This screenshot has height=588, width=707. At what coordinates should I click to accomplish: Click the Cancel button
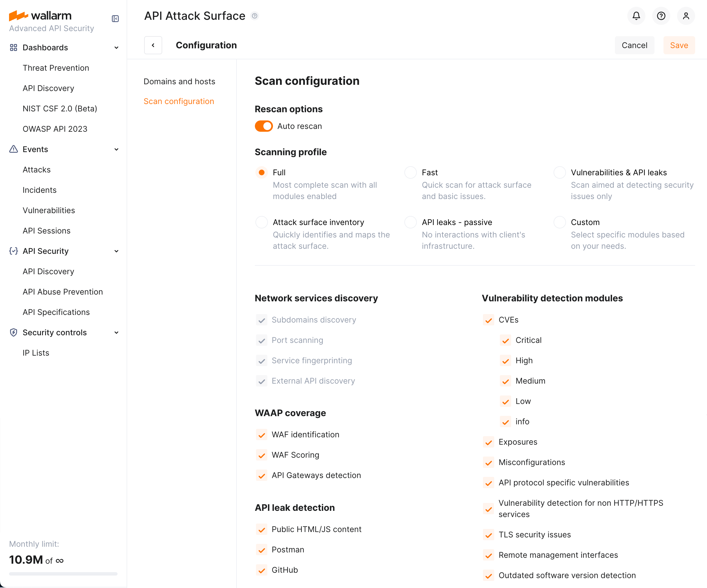(634, 45)
